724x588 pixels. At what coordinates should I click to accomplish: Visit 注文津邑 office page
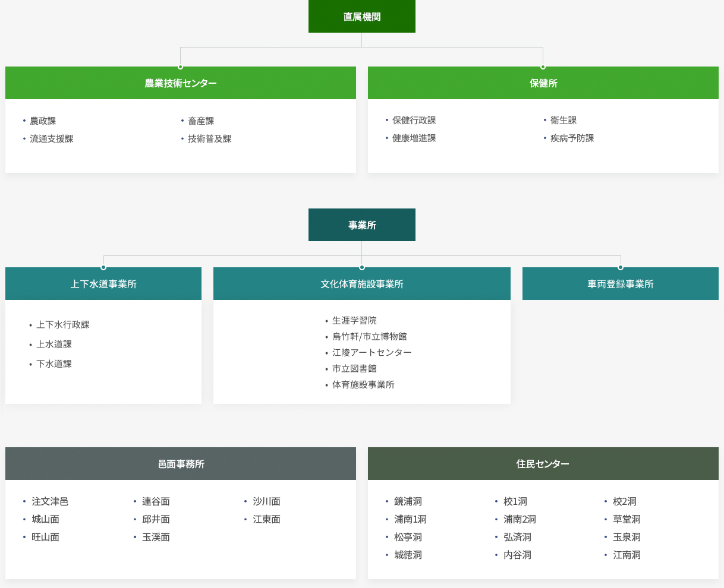click(x=50, y=501)
